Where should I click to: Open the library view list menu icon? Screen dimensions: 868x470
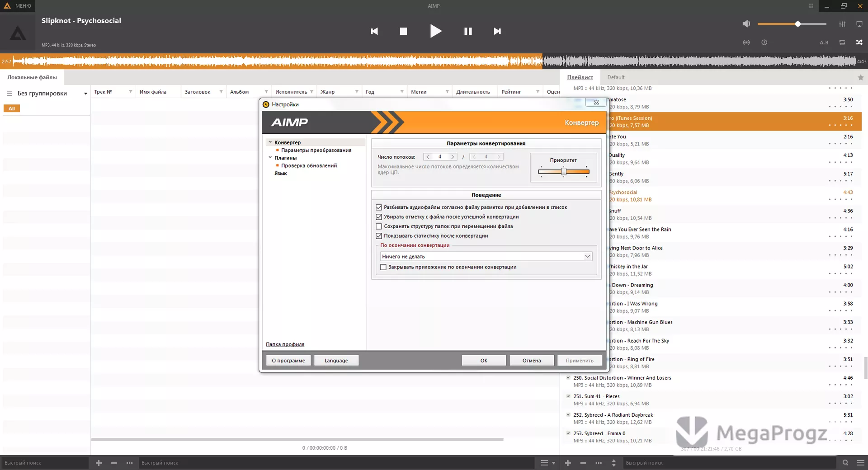[x=547, y=463]
